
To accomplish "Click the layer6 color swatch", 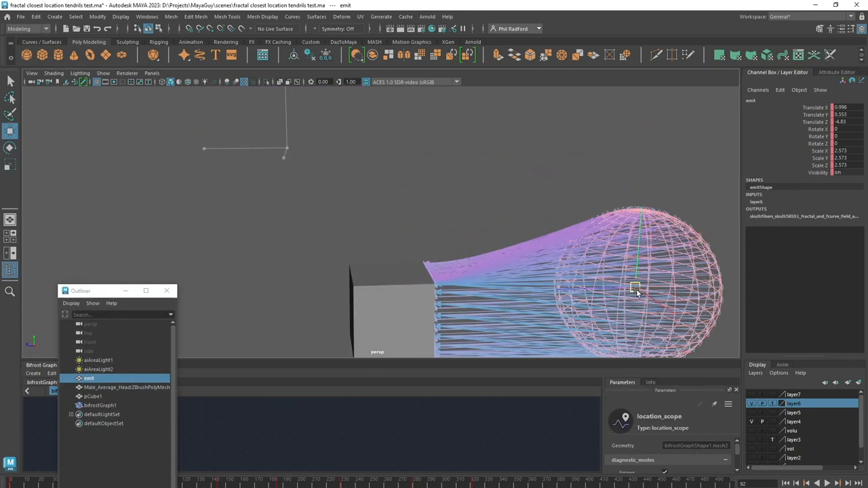I will click(782, 403).
